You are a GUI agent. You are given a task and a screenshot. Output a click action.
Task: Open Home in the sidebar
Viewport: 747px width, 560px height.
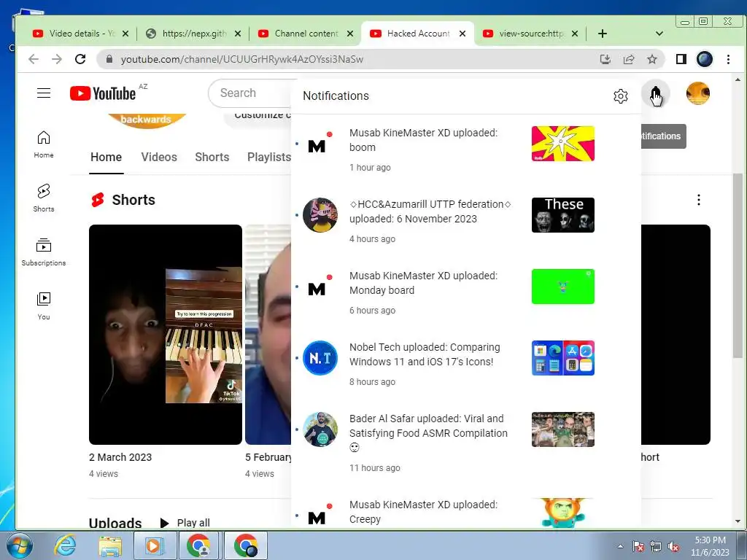point(44,144)
